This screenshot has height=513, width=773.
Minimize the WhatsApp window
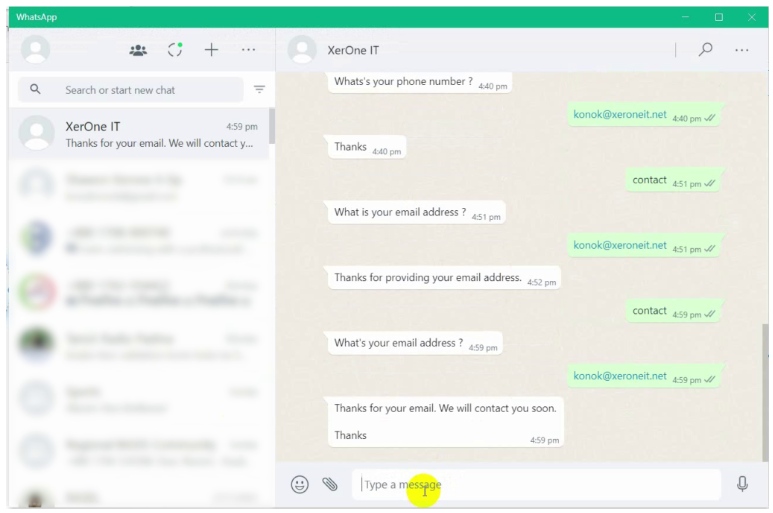point(685,17)
